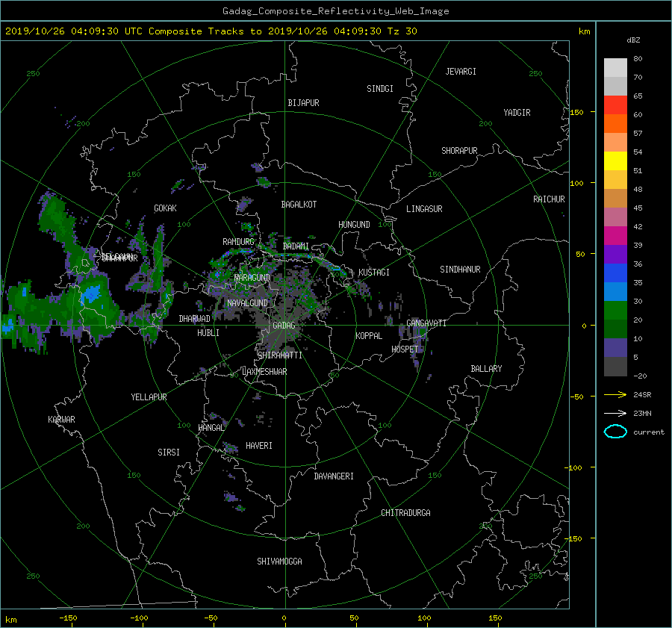Click the NAVALGUND city label
The width and height of the screenshot is (672, 628).
247,303
